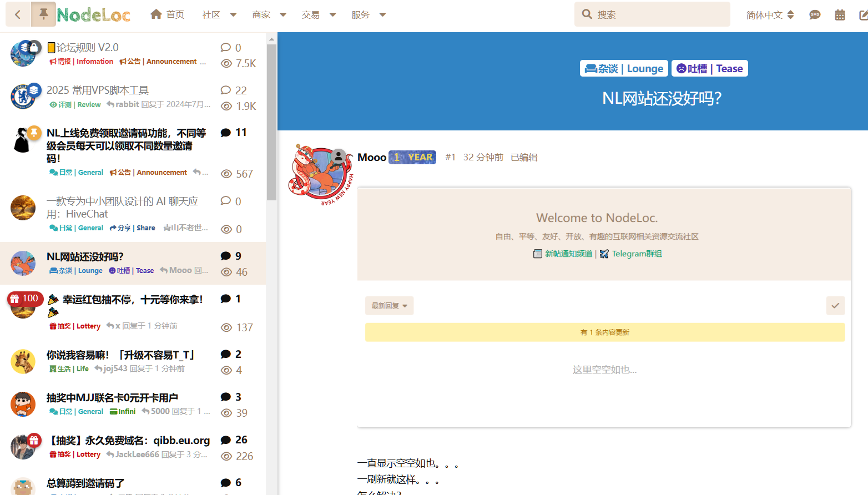Expand the 商家 menu
Screen dimensions: 868x495
[269, 15]
